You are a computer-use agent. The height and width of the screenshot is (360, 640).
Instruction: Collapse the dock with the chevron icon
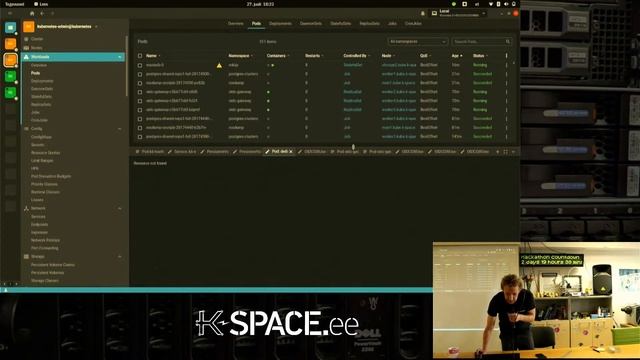[x=513, y=152]
